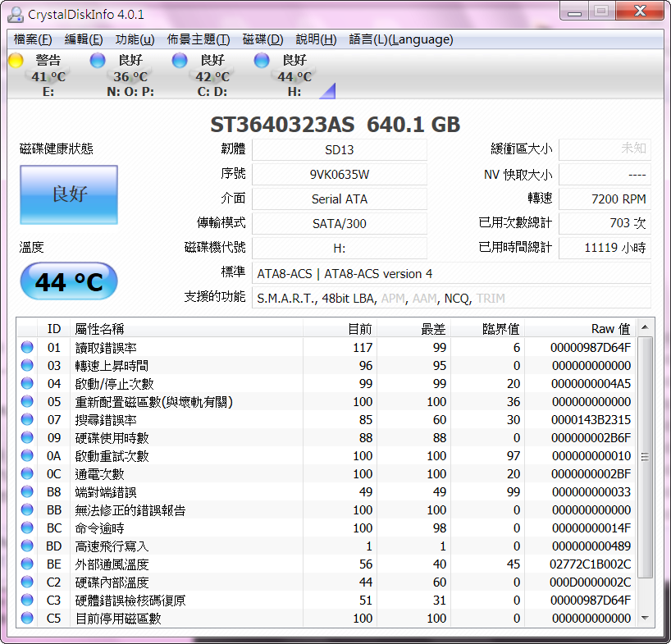Click status orb for attribute 04 啟動/停止次數
This screenshot has width=671, height=644.
27,383
